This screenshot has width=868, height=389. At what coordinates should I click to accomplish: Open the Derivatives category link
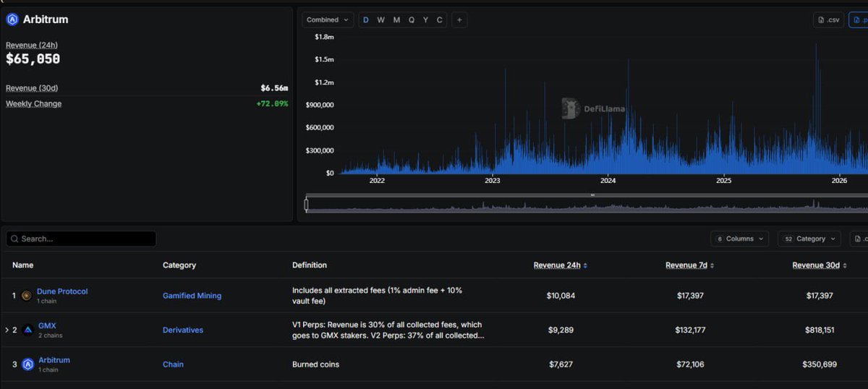[183, 330]
